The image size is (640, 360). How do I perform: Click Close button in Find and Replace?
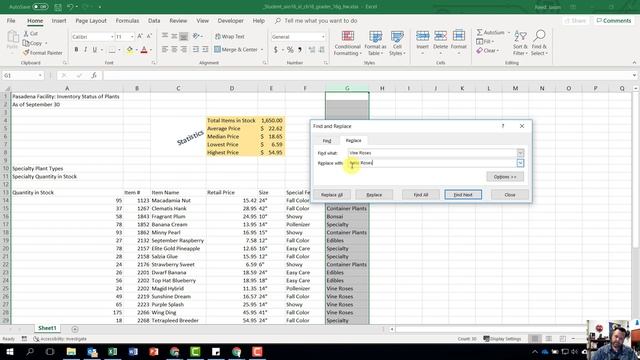tap(510, 195)
